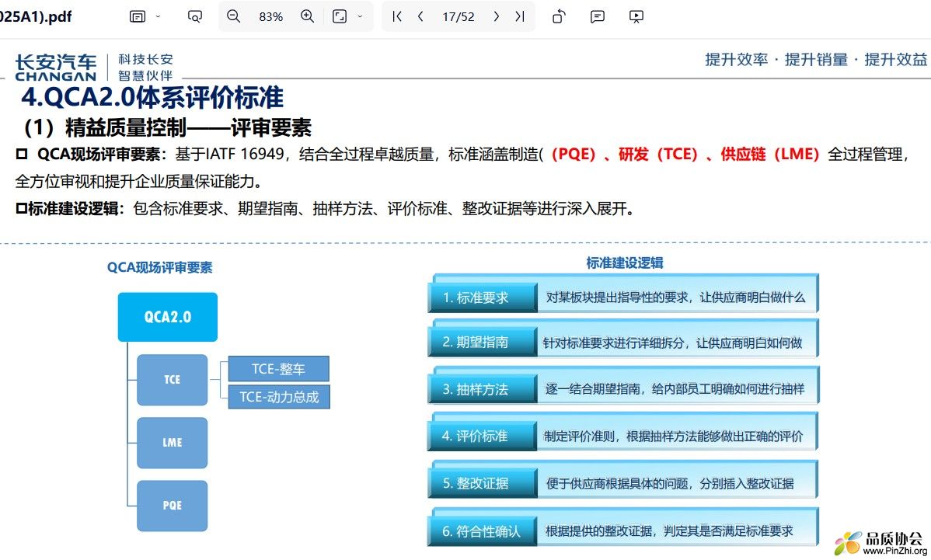Click the red 供应链 (LME) text
Image resolution: width=931 pixels, height=560 pixels.
(x=770, y=155)
